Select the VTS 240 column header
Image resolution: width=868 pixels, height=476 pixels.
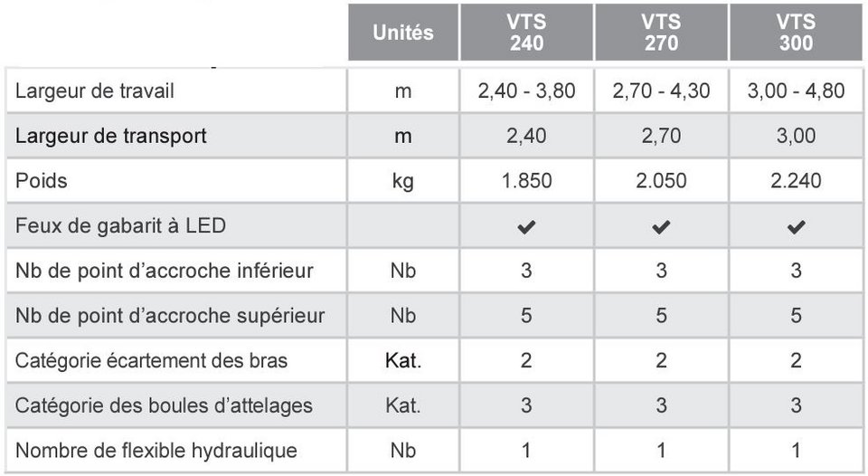(526, 33)
